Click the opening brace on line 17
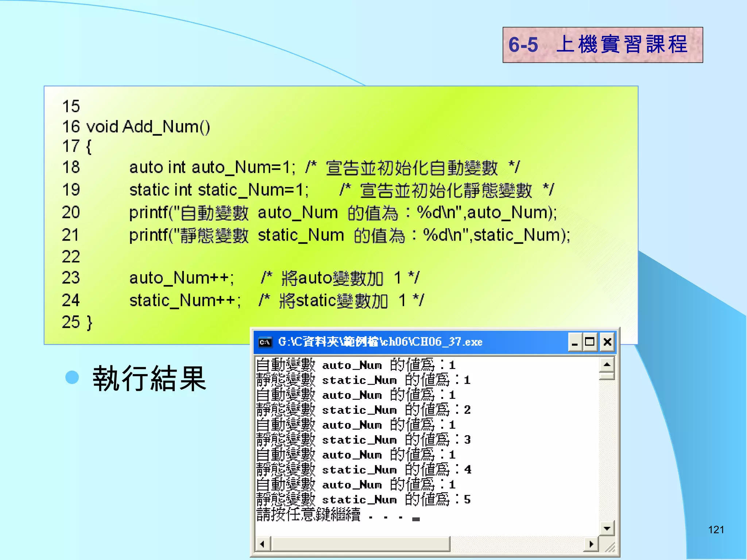 click(89, 147)
